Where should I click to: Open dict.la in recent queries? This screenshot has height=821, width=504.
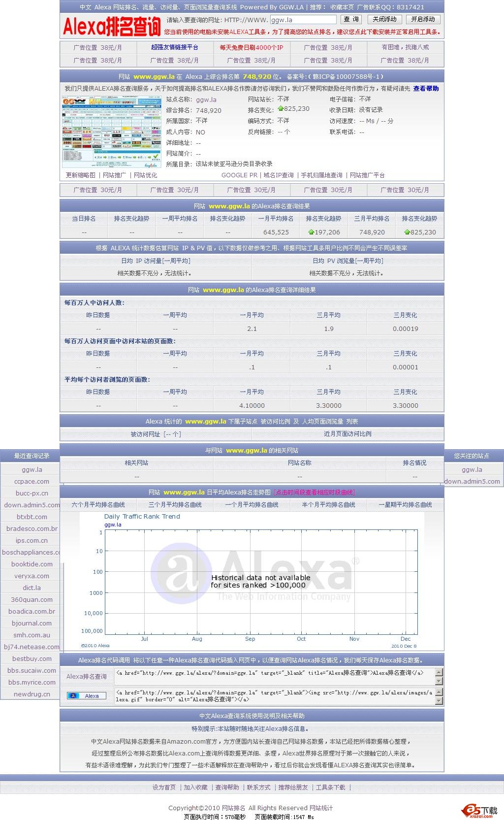[x=31, y=588]
